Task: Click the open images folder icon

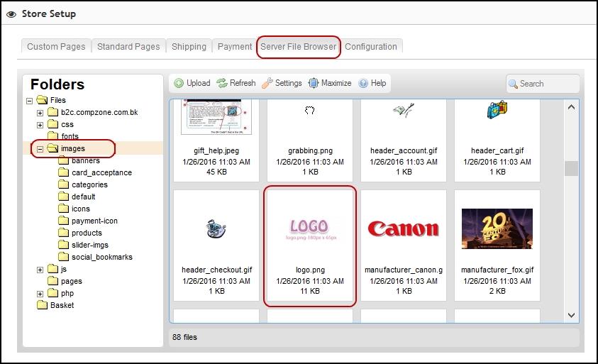Action: point(52,148)
